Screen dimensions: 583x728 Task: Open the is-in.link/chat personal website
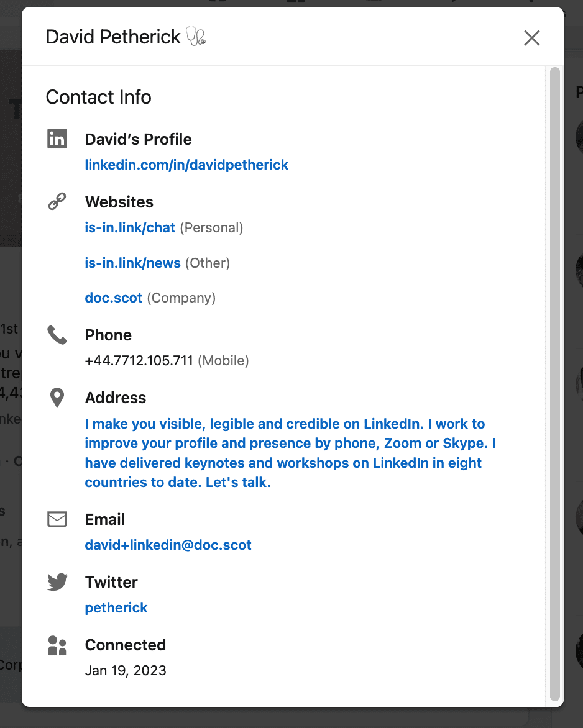point(130,227)
